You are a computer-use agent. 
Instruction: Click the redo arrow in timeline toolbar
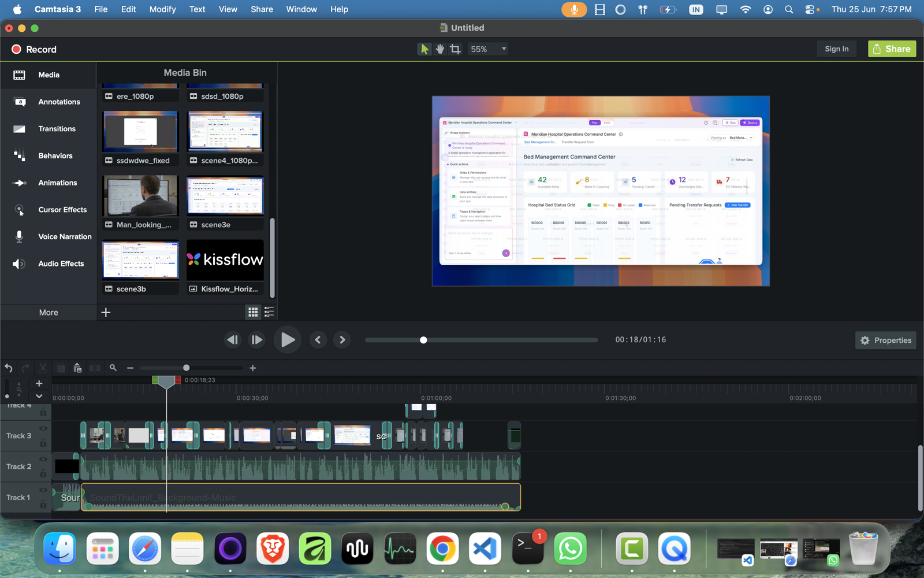[x=25, y=368]
